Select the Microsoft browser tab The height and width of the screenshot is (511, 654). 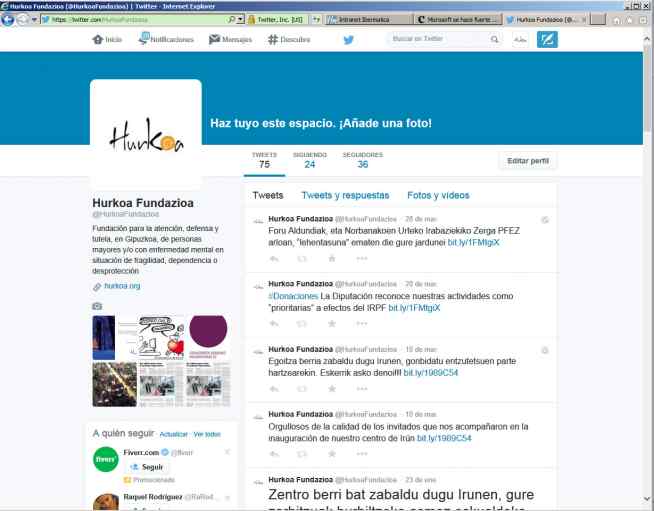[x=458, y=20]
